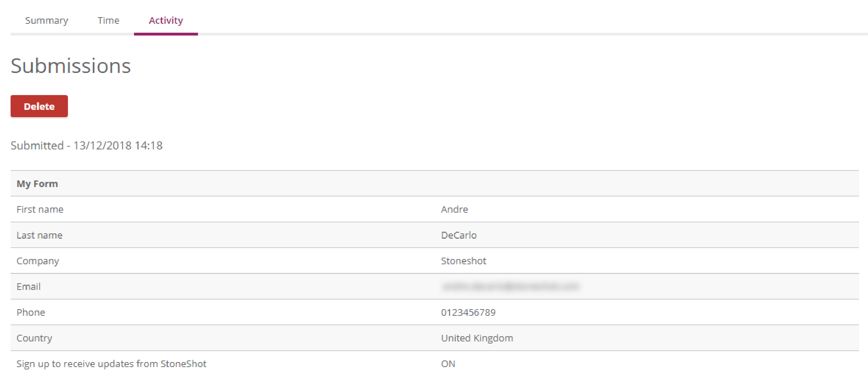Open the Summary tab

coord(47,20)
